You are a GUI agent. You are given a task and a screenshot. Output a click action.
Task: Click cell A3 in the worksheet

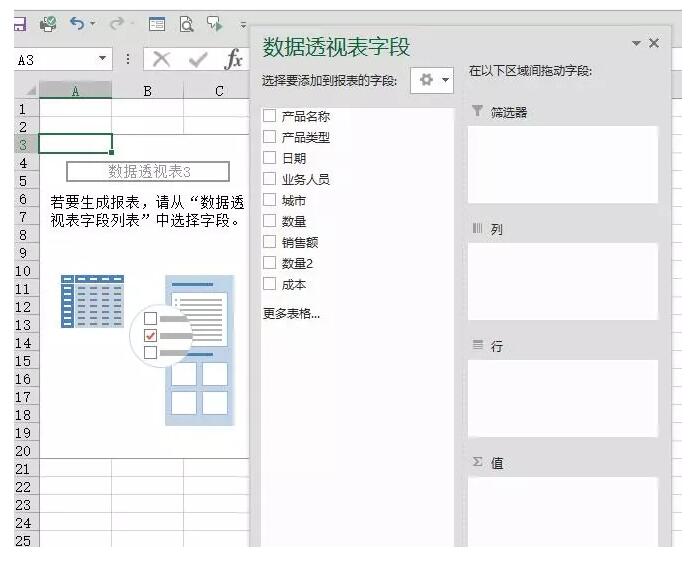pyautogui.click(x=76, y=144)
